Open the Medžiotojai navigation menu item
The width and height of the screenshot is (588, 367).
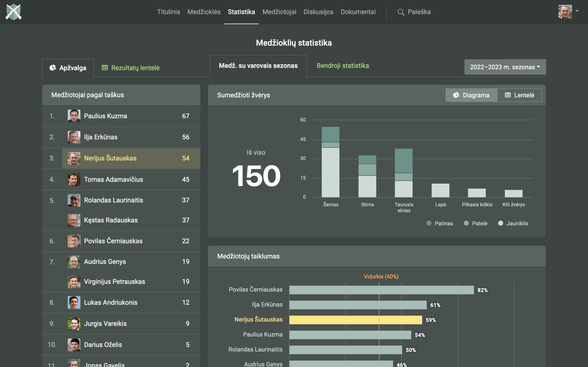point(279,12)
